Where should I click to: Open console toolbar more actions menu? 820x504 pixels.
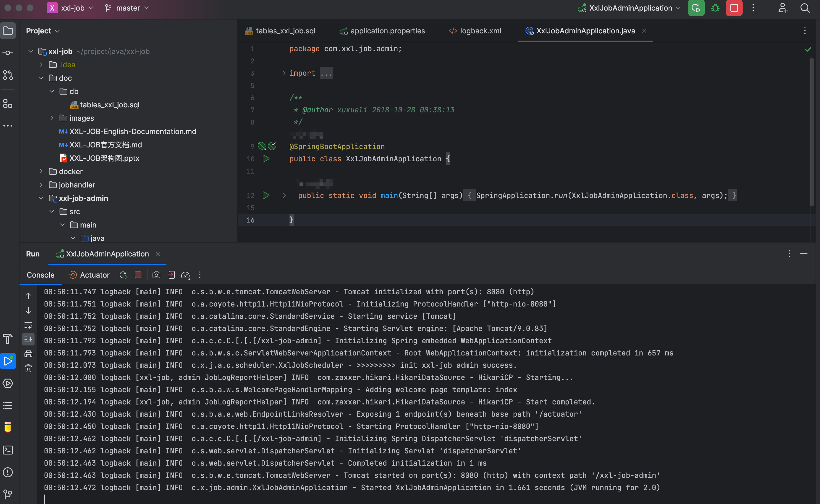coord(200,275)
